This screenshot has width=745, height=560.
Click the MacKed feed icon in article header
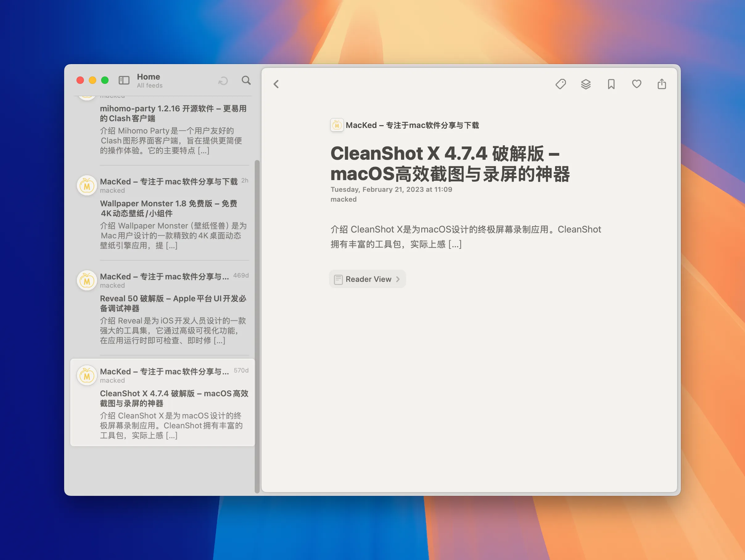337,125
